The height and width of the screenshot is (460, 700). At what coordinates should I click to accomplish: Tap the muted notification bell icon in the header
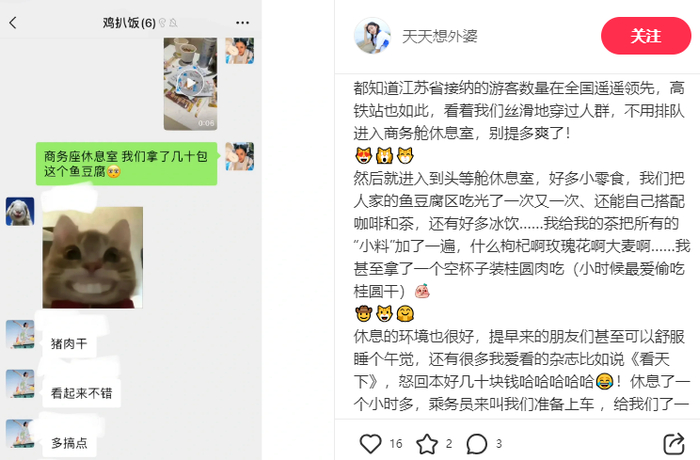tap(173, 23)
